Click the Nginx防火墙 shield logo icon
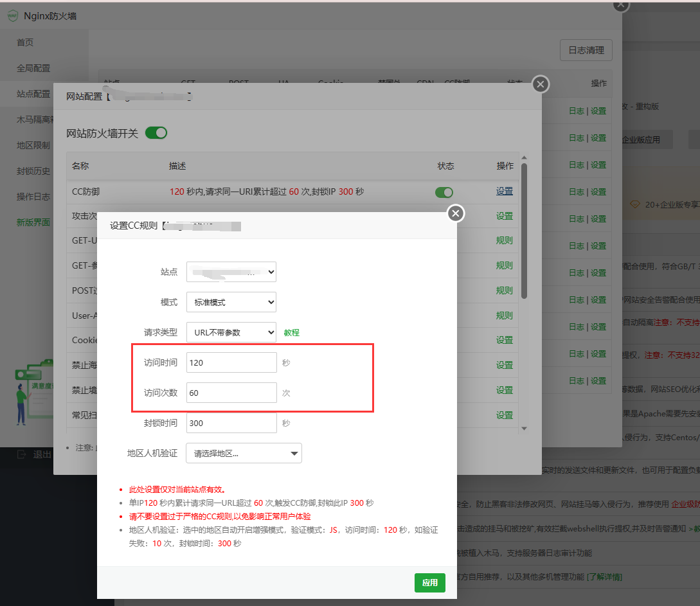This screenshot has width=700, height=606. pos(12,16)
